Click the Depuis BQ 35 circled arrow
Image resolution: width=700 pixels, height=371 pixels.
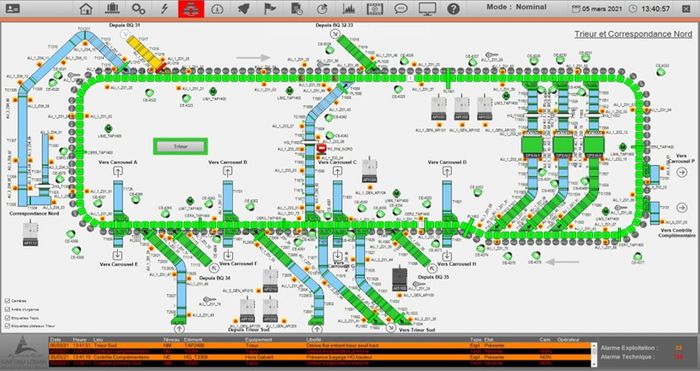431,268
